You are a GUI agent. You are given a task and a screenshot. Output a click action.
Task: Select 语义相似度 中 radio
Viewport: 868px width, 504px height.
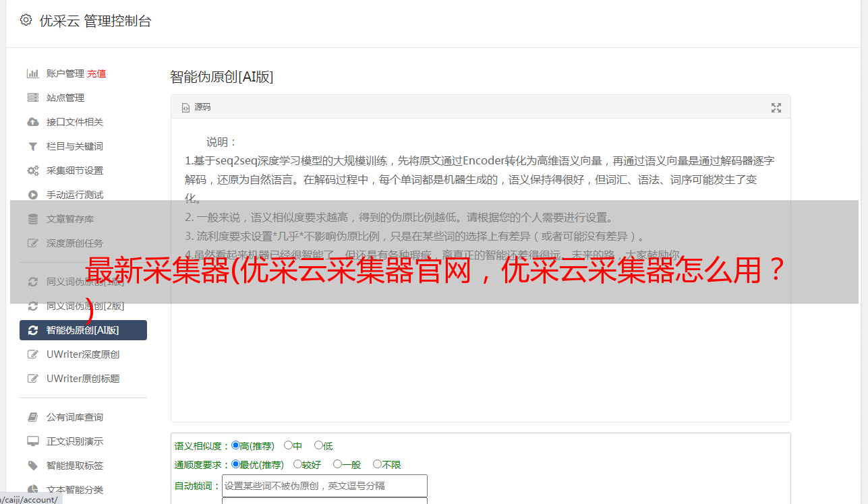pos(288,445)
